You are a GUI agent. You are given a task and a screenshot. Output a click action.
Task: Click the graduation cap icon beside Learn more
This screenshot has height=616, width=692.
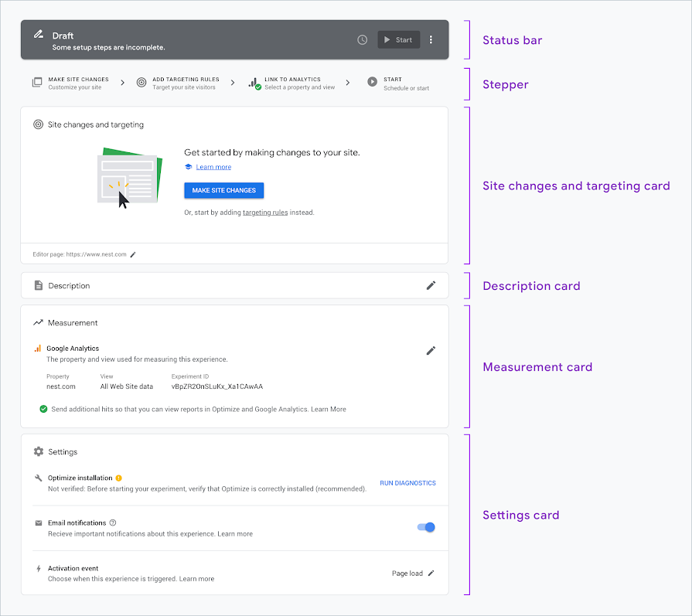click(189, 167)
